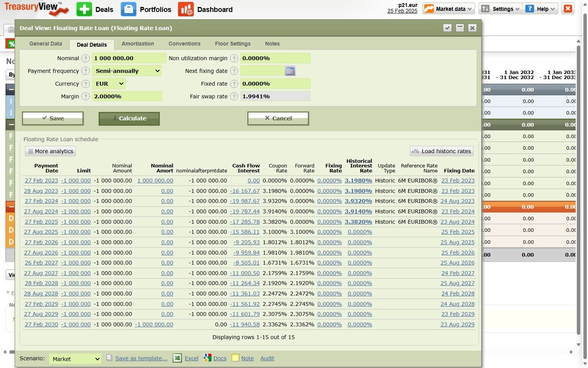
Task: Open the Scenario Market dropdown
Action: pos(75,359)
